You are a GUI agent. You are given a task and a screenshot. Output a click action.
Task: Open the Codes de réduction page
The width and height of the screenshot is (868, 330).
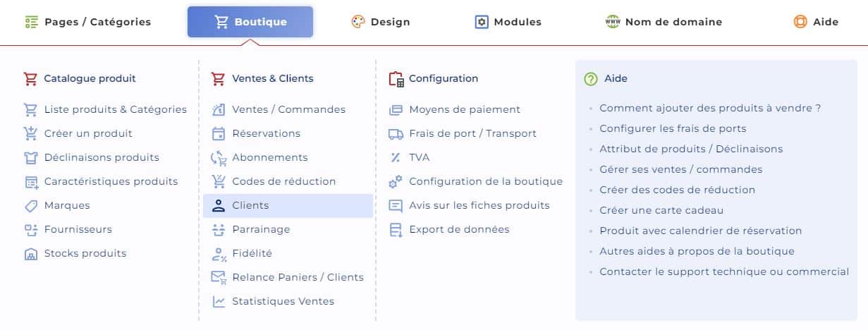[x=283, y=181]
